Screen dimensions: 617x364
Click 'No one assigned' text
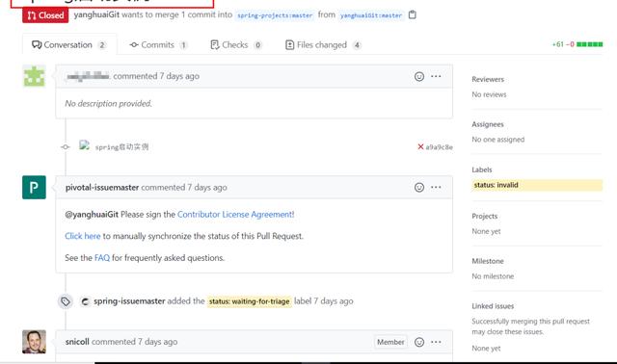[x=498, y=140]
